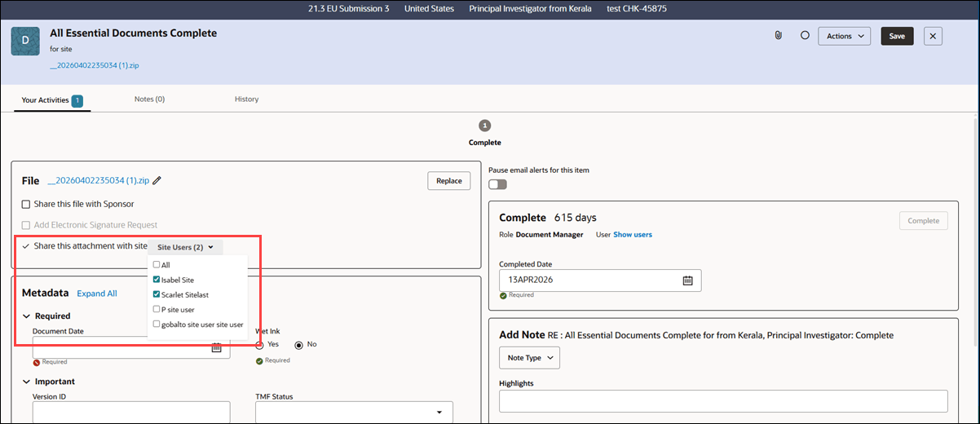Select Wet Ink 'No' radio button
This screenshot has width=980, height=424.
tap(299, 344)
